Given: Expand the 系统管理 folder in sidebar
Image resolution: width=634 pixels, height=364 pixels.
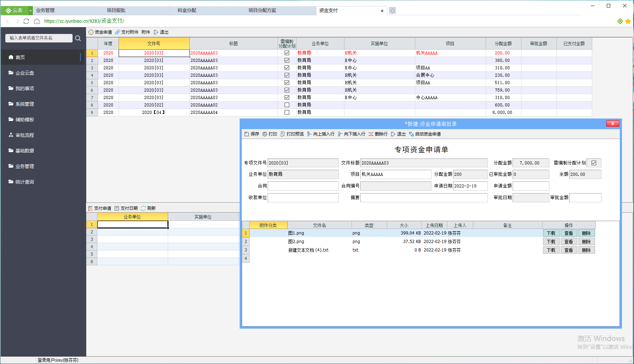Looking at the screenshot, I should pyautogui.click(x=25, y=104).
